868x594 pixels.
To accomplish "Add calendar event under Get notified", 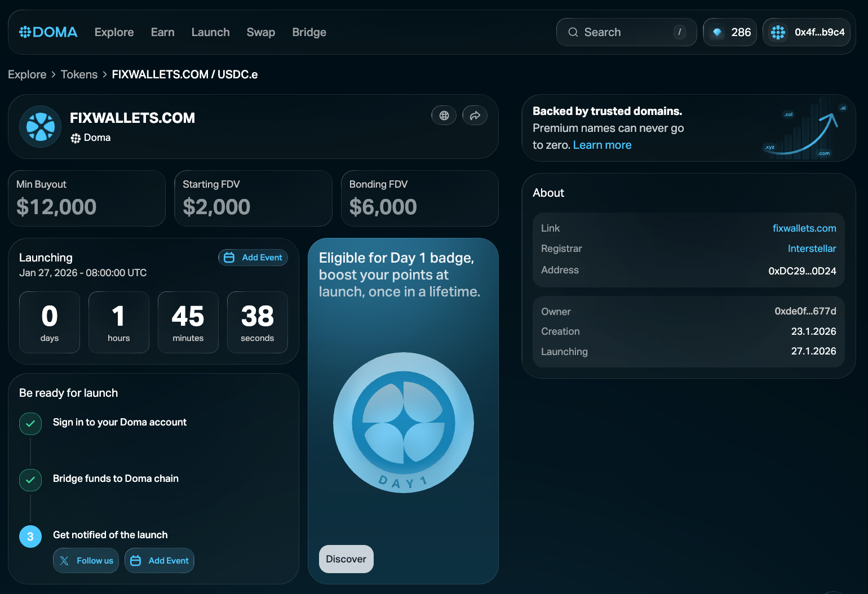I will coord(160,560).
